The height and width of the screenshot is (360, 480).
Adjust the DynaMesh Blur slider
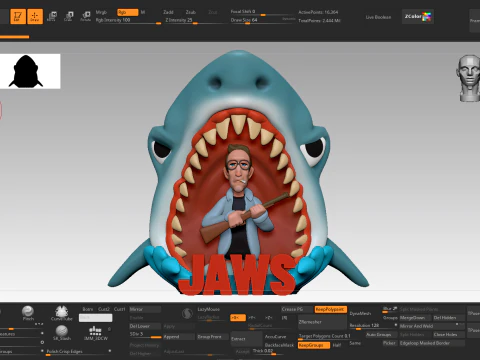tap(389, 309)
